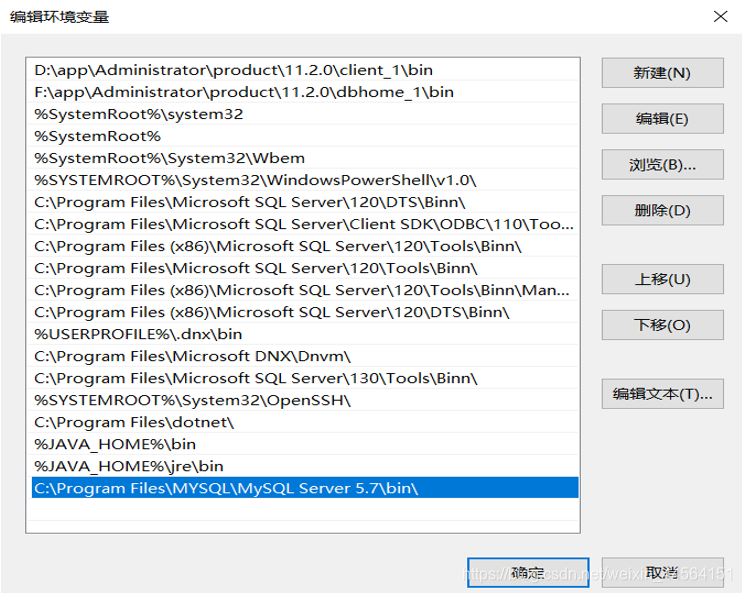Select the Client SDK\ODBC\110 path entry
742x593 pixels.
tap(305, 224)
